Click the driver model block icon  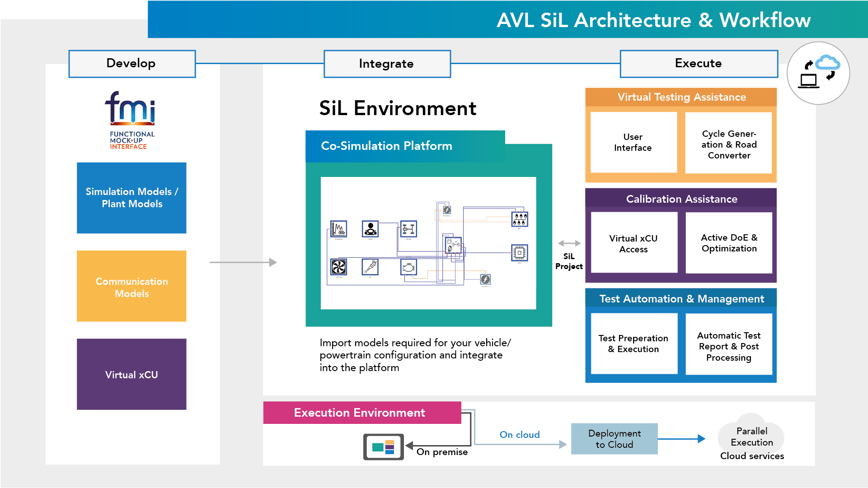pyautogui.click(x=370, y=229)
